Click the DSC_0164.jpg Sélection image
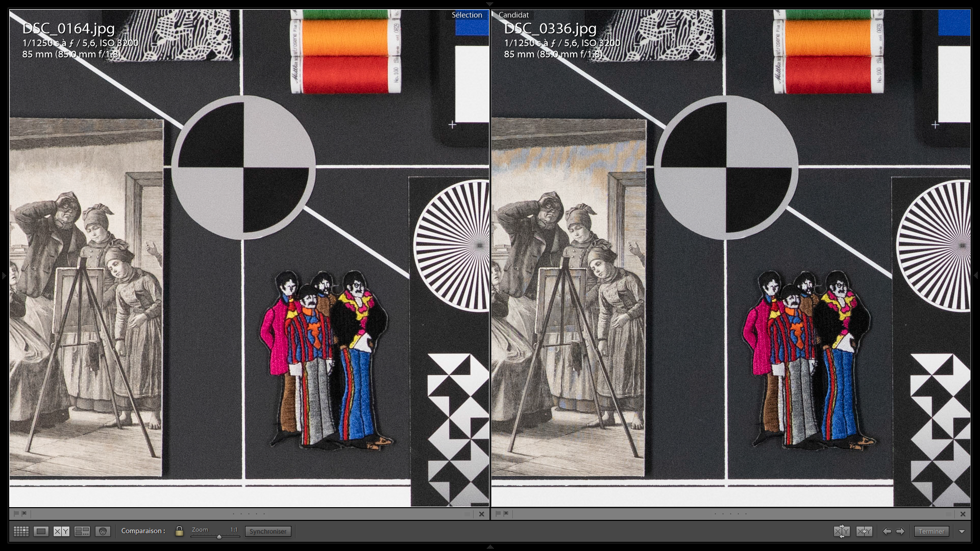Screen dimensions: 980x551 tap(249, 258)
